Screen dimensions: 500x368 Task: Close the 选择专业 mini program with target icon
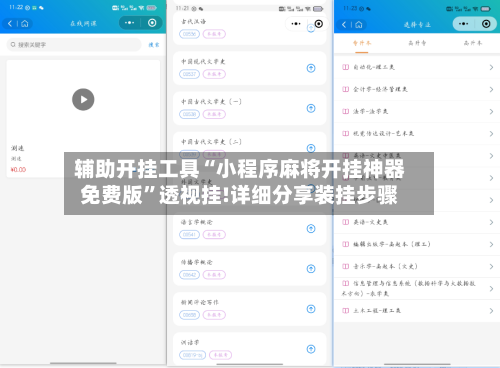(486, 24)
